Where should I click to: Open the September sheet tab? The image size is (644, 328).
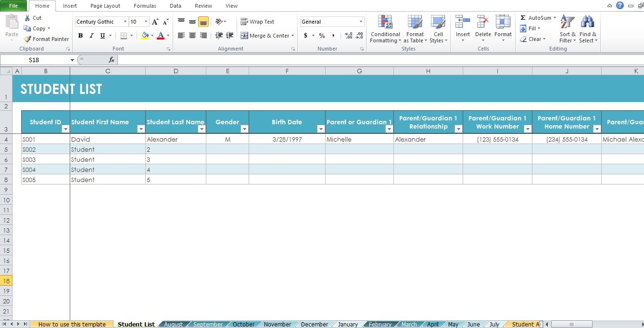click(208, 324)
